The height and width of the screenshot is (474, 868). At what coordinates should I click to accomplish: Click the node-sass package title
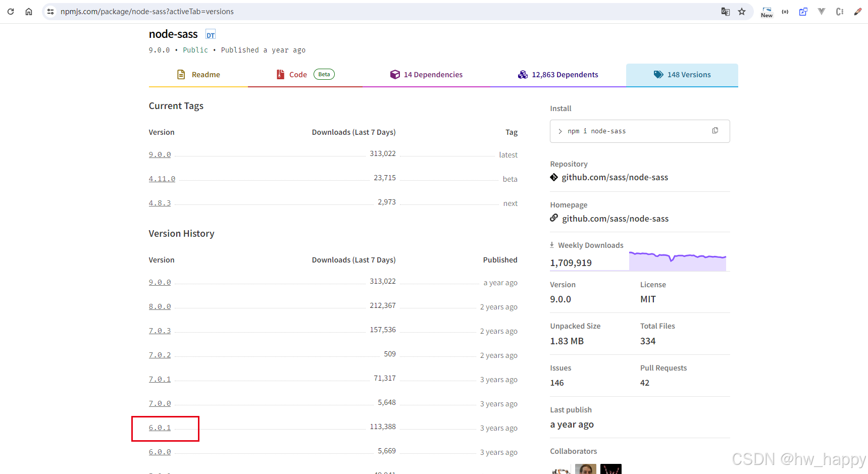(x=173, y=34)
